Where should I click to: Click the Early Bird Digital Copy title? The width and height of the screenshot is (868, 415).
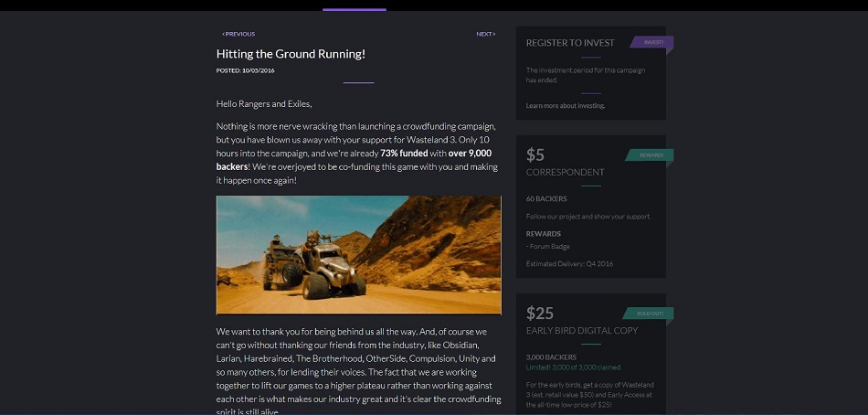[581, 331]
